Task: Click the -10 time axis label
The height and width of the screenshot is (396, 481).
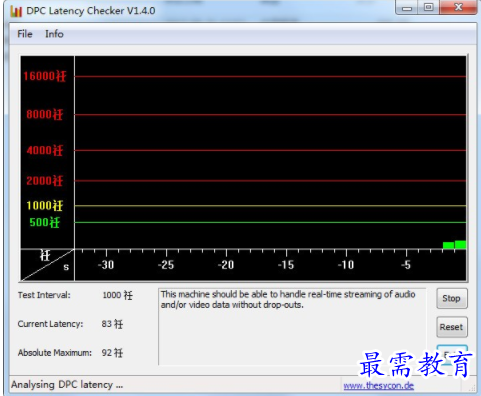Action: pyautogui.click(x=346, y=265)
